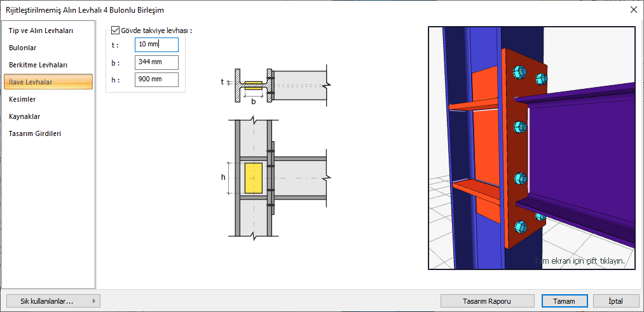Select the Bulonlar tab

[x=22, y=48]
